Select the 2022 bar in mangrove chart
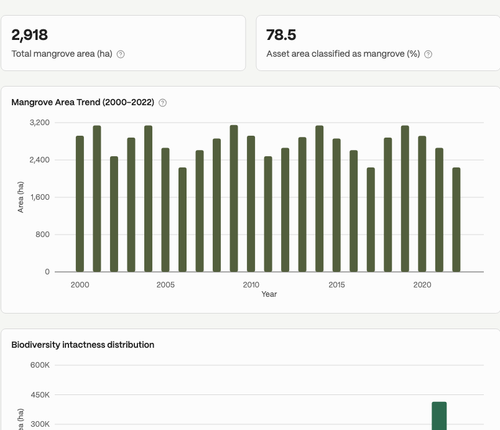Image resolution: width=500 pixels, height=430 pixels. point(456,220)
